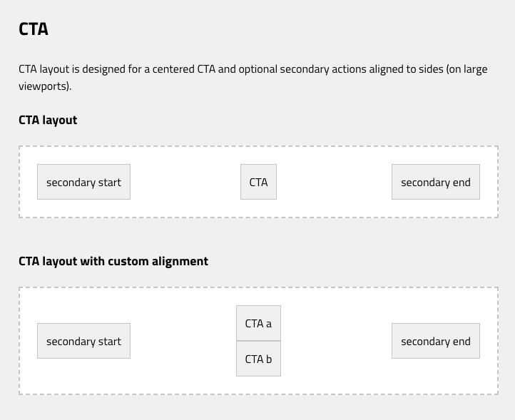Click the CTA layout with custom alignment heading
Image resolution: width=515 pixels, height=420 pixels.
[113, 262]
